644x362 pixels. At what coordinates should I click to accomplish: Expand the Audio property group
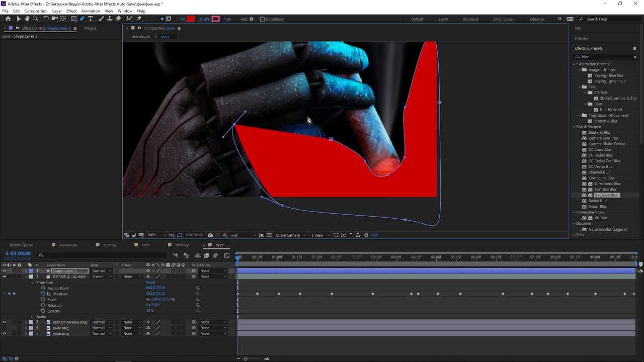pyautogui.click(x=32, y=317)
